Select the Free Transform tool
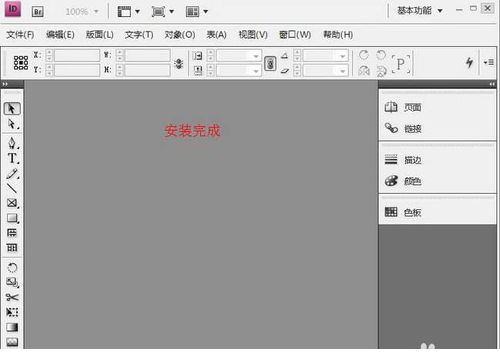The height and width of the screenshot is (362, 500). click(x=12, y=312)
